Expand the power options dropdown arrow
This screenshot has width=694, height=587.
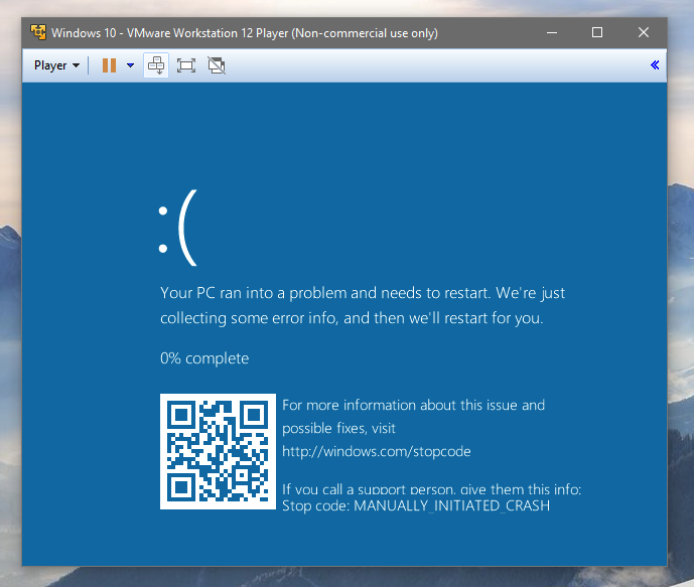pyautogui.click(x=130, y=66)
